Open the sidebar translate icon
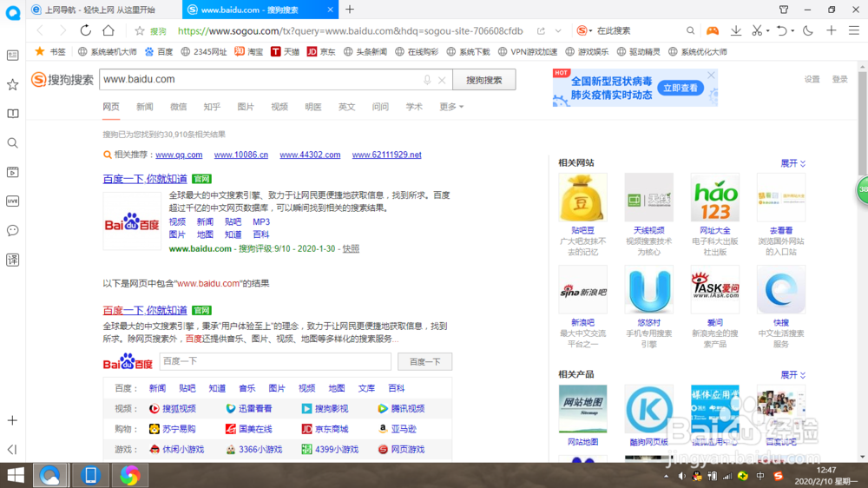 (x=12, y=260)
